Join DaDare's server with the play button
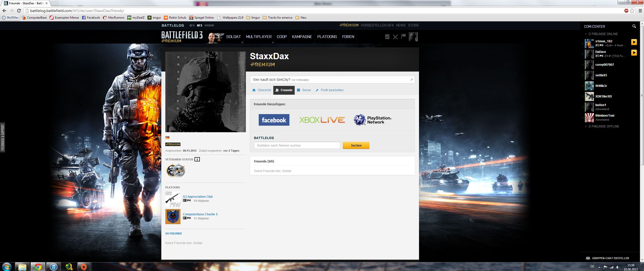The height and width of the screenshot is (271, 644). tap(634, 53)
